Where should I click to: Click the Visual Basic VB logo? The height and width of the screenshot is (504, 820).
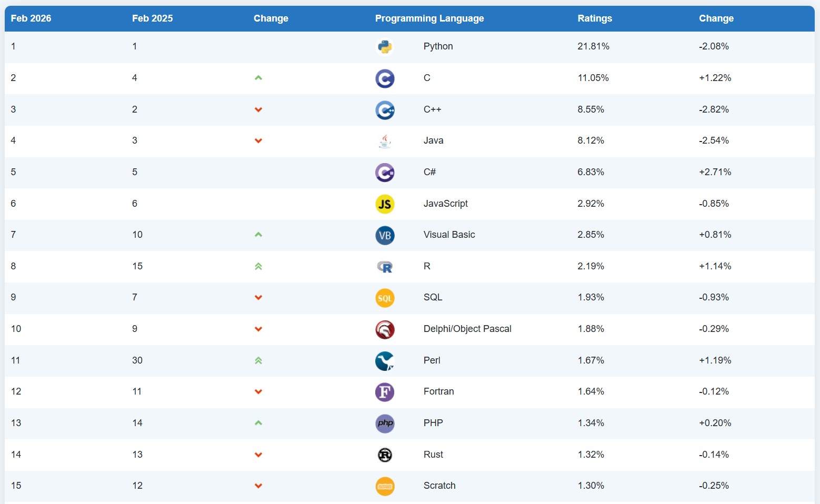(385, 235)
